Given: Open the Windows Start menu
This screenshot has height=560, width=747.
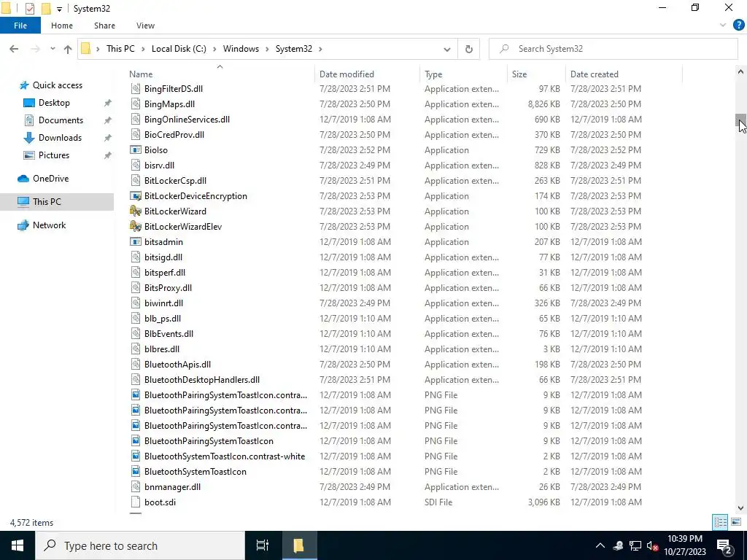Looking at the screenshot, I should [x=18, y=545].
